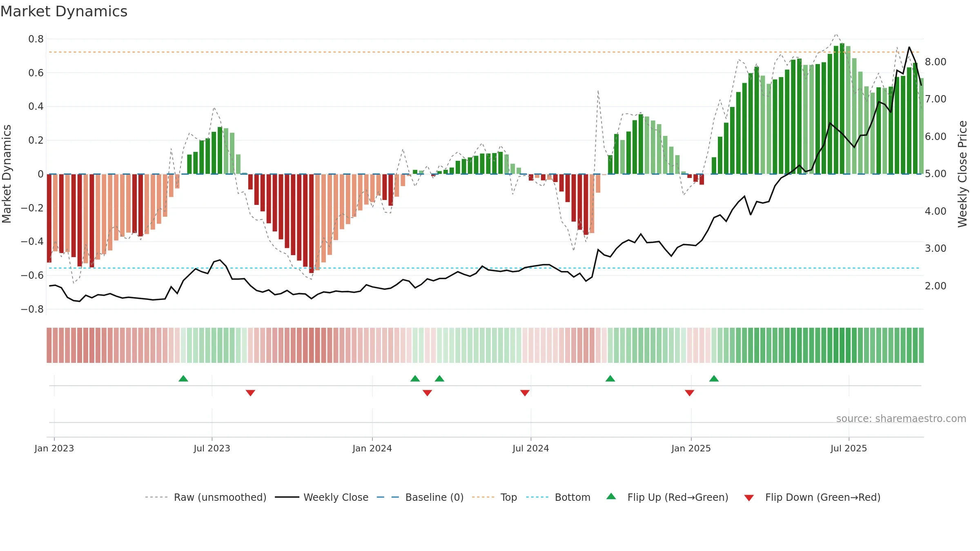
Task: Click the Weekly Close legend entry
Action: pos(321,497)
